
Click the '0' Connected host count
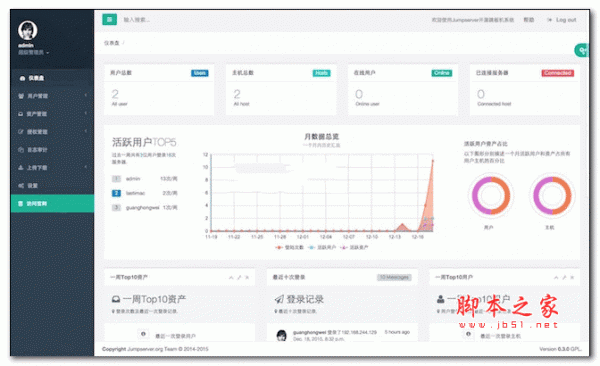(x=481, y=94)
